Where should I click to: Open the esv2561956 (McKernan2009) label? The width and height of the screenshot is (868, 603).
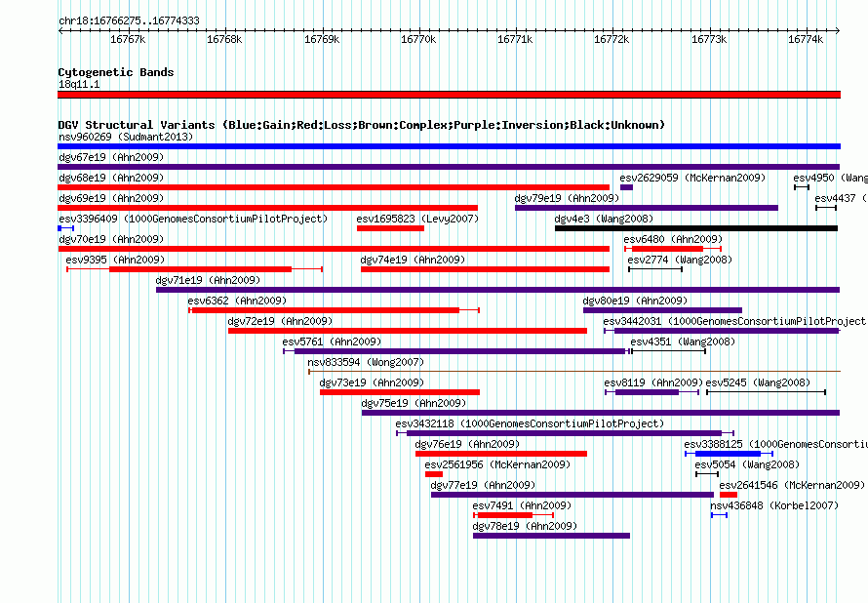(x=497, y=464)
